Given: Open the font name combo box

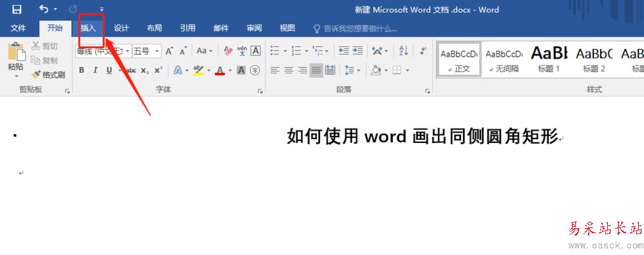Looking at the screenshot, I should coord(103,51).
